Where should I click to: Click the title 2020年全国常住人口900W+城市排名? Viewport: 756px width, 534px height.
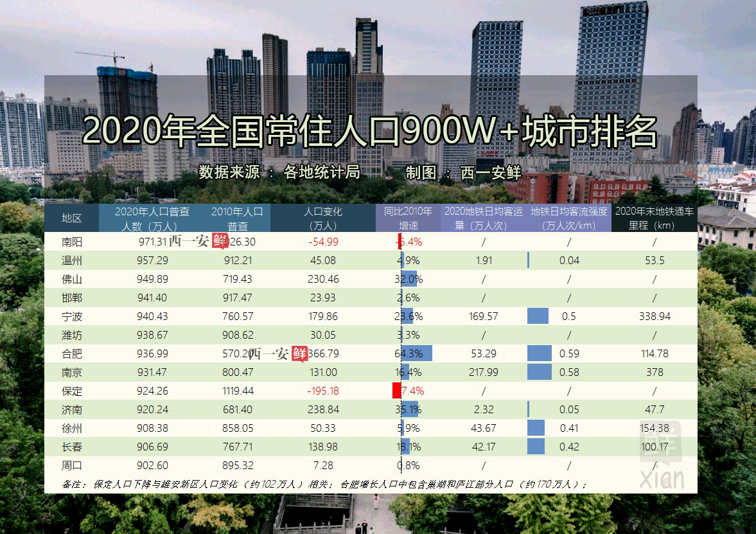(x=370, y=131)
